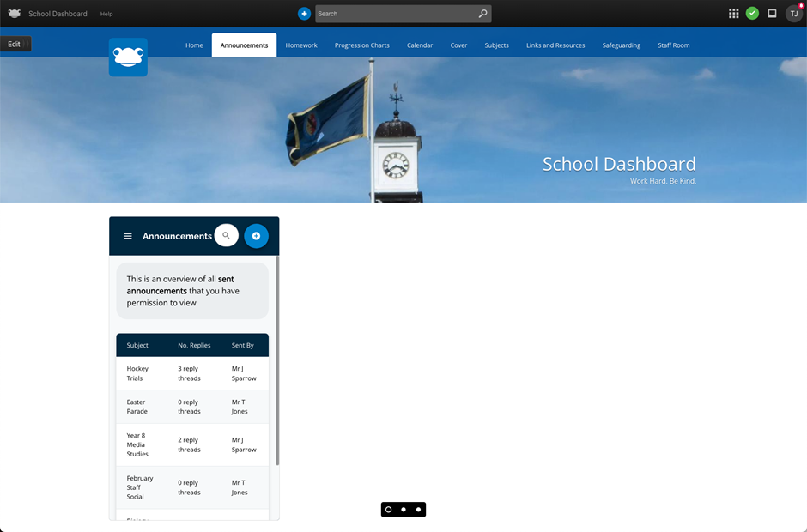Click the School Dashboard banner title
The width and height of the screenshot is (807, 532).
(619, 164)
